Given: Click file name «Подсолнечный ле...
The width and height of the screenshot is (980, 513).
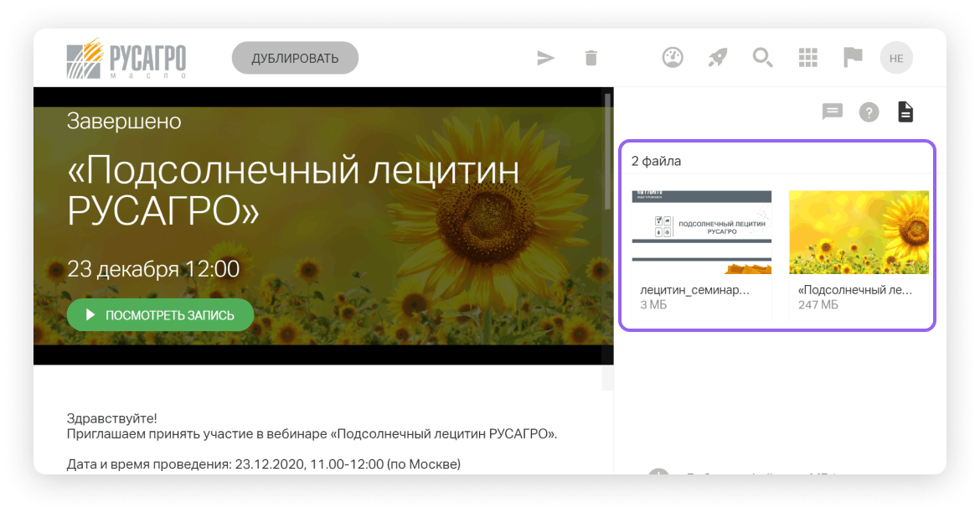Looking at the screenshot, I should point(855,290).
